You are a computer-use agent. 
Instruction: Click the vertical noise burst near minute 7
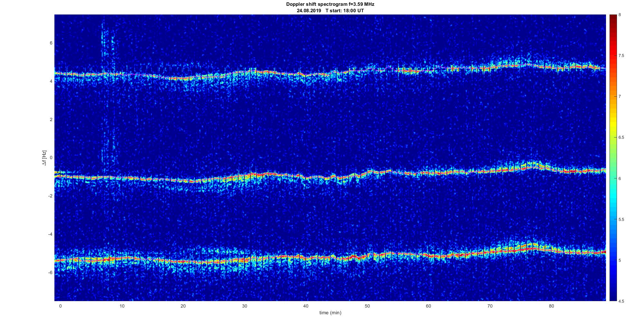pyautogui.click(x=103, y=93)
